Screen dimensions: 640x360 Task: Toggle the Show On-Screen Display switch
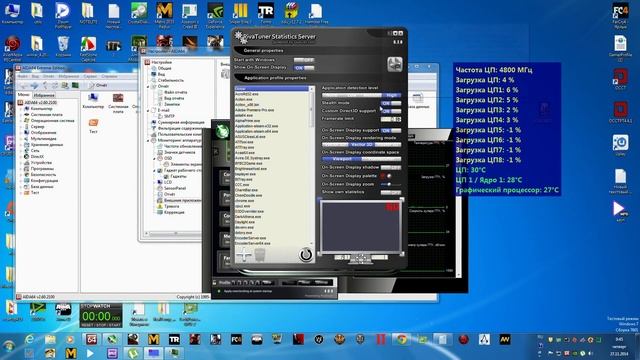pos(304,68)
